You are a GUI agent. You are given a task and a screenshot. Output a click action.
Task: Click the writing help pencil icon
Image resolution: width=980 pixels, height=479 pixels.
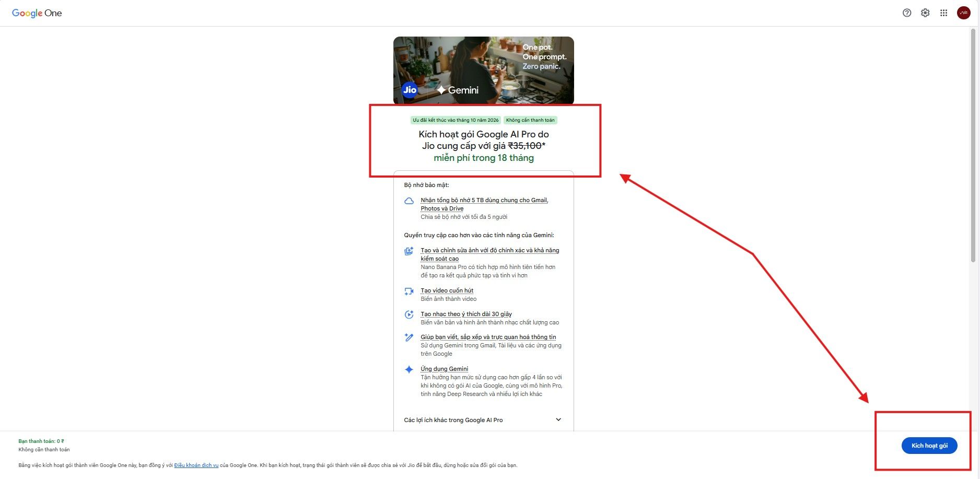pyautogui.click(x=409, y=337)
